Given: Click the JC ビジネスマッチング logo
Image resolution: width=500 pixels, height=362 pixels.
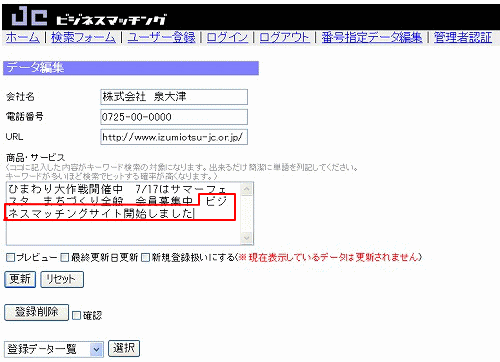Looking at the screenshot, I should pos(89,17).
